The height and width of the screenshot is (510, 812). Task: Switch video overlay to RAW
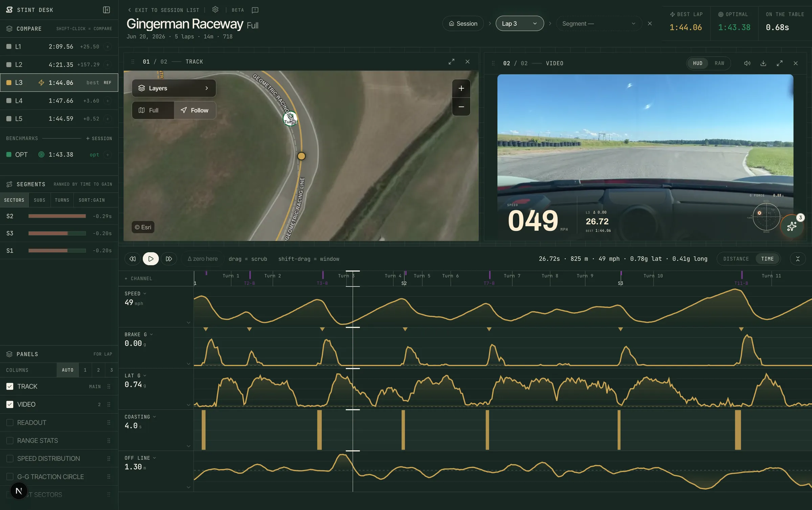719,63
